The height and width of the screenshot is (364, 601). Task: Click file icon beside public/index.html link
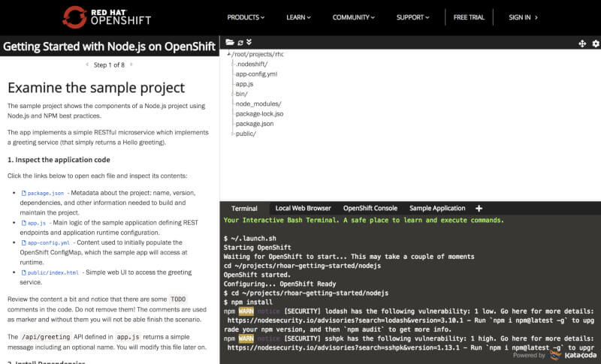pos(24,273)
